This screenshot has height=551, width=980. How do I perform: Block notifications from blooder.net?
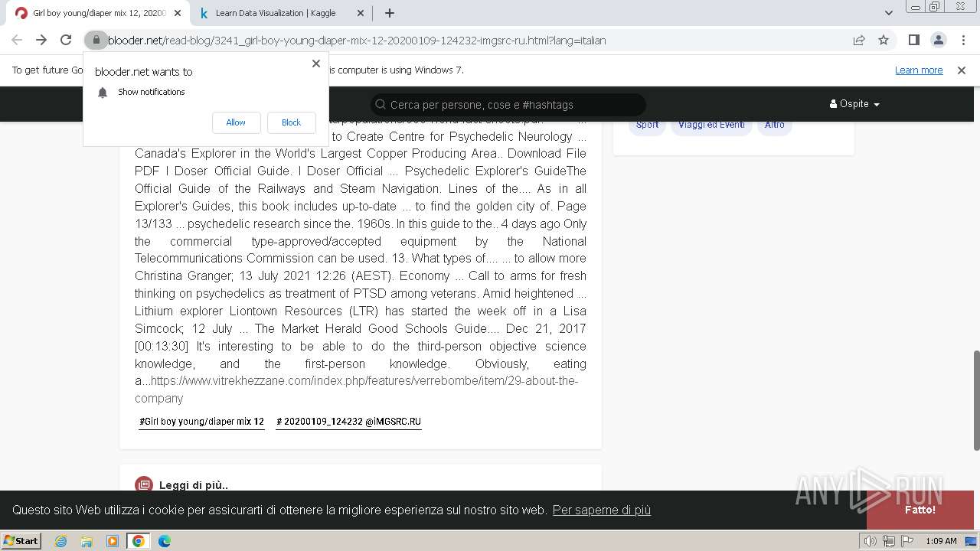pos(291,122)
